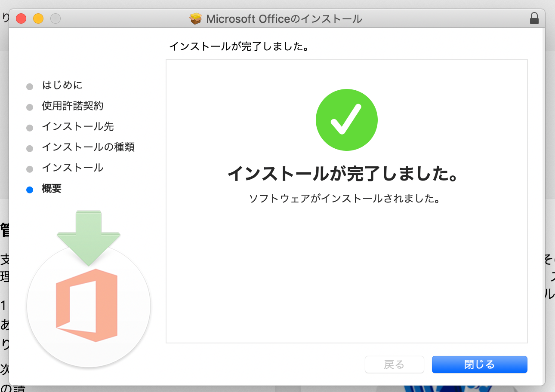Viewport: 555px width, 392px height.
Task: Select the インストール step in sidebar
Action: (73, 168)
